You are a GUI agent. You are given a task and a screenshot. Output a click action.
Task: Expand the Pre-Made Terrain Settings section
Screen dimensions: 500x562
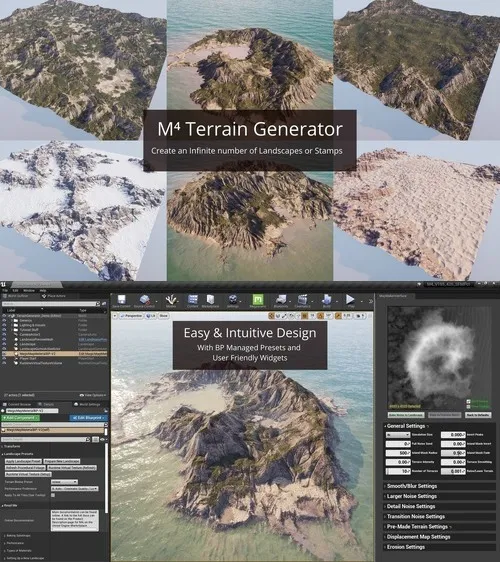[x=439, y=527]
